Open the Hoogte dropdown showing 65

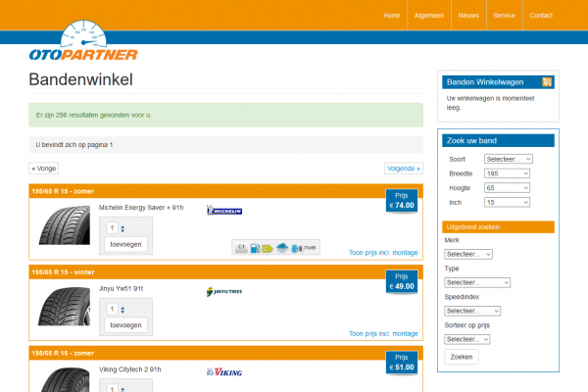point(507,187)
